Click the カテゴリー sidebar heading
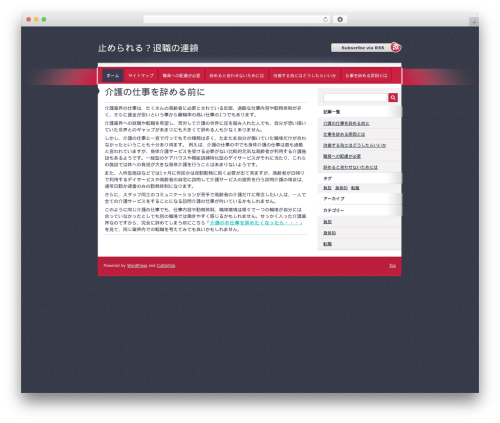This screenshot has height=423, width=500. (x=334, y=210)
